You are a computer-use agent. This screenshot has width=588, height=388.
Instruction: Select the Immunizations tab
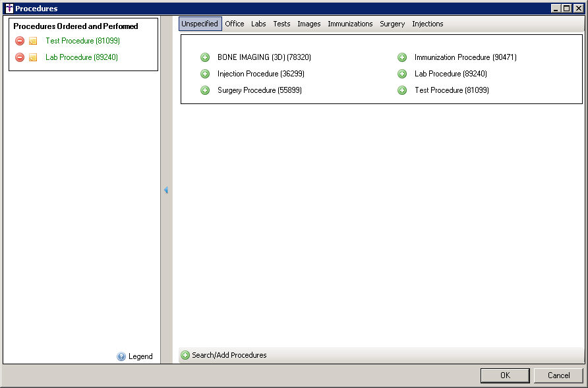click(350, 24)
